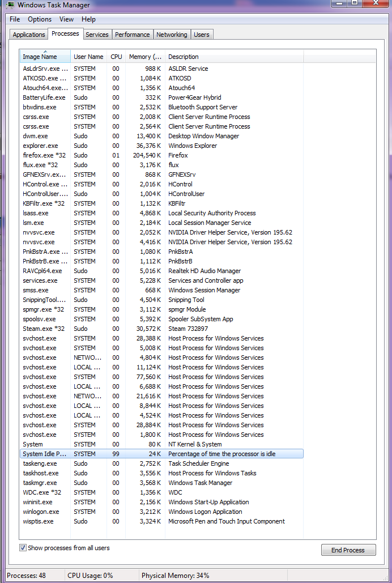Open the Networking tab
This screenshot has width=392, height=583.
pyautogui.click(x=172, y=35)
